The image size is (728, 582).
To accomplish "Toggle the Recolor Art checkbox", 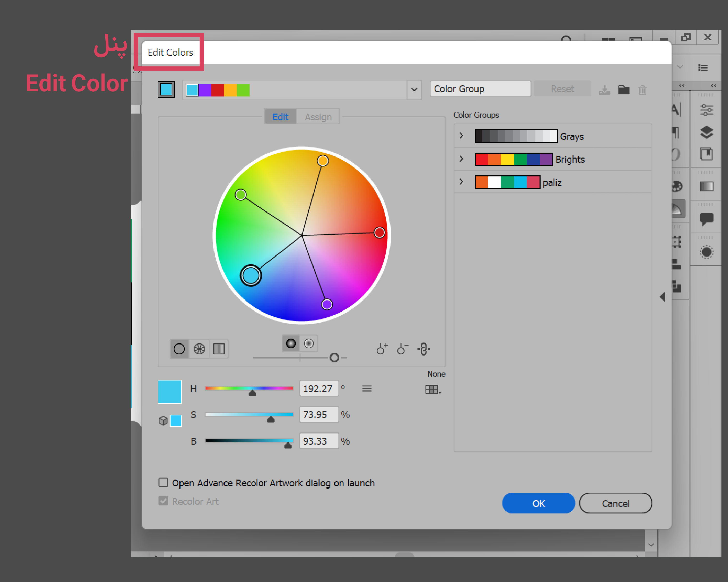I will (163, 501).
